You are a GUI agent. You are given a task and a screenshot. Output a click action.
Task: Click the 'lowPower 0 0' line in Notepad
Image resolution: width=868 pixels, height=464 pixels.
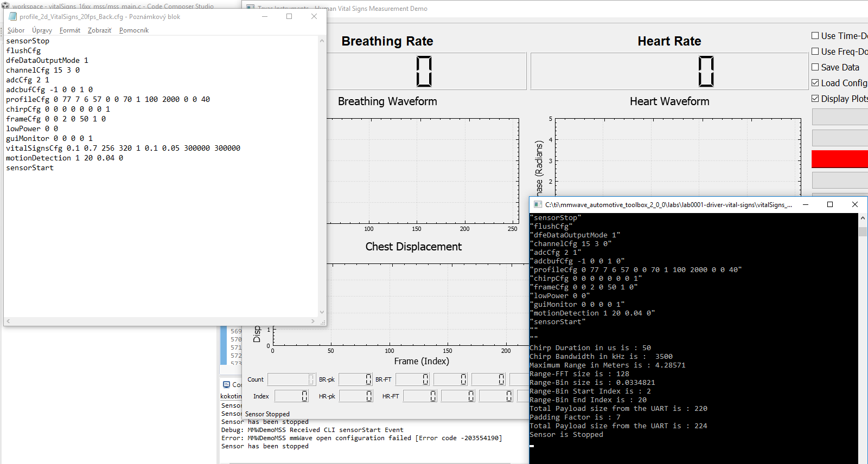click(x=32, y=128)
